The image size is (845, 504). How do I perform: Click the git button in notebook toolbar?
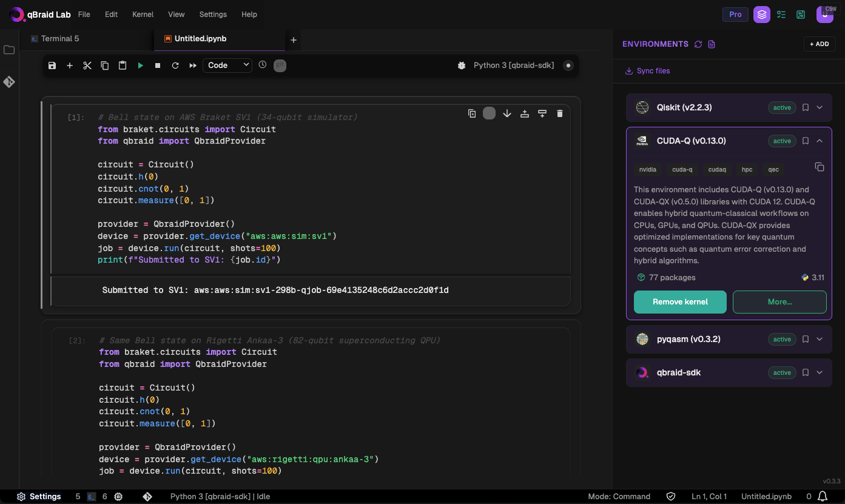pyautogui.click(x=280, y=65)
